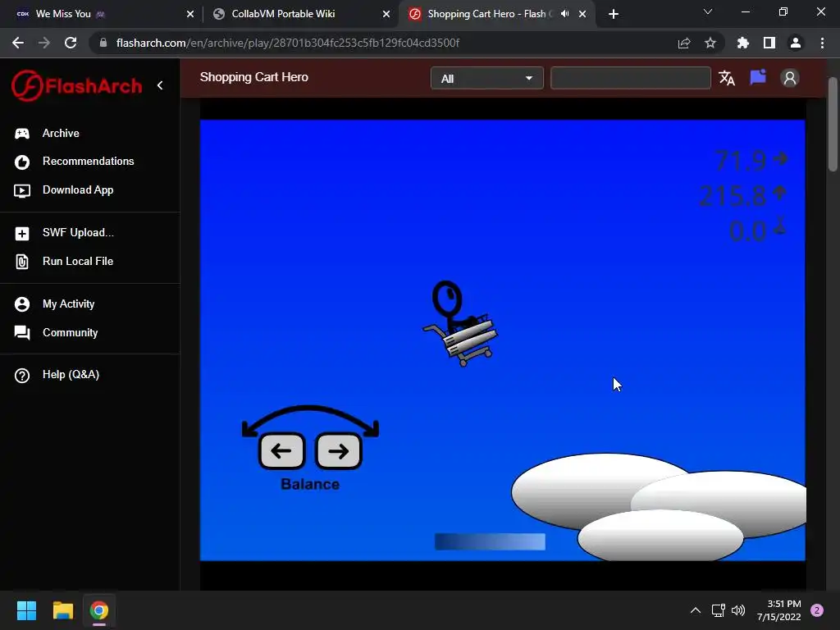Click the site lock security icon

pyautogui.click(x=103, y=43)
